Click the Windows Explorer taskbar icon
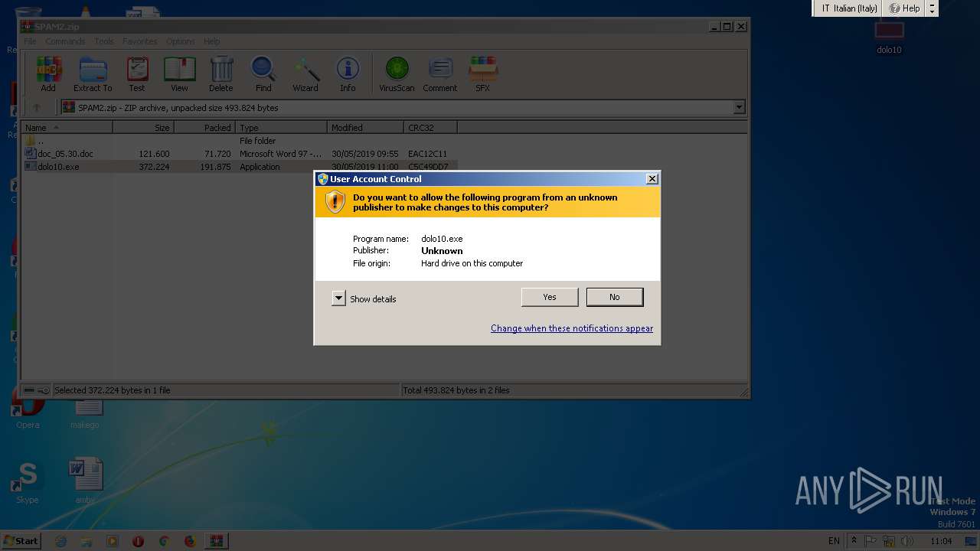This screenshot has height=551, width=980. click(x=87, y=541)
